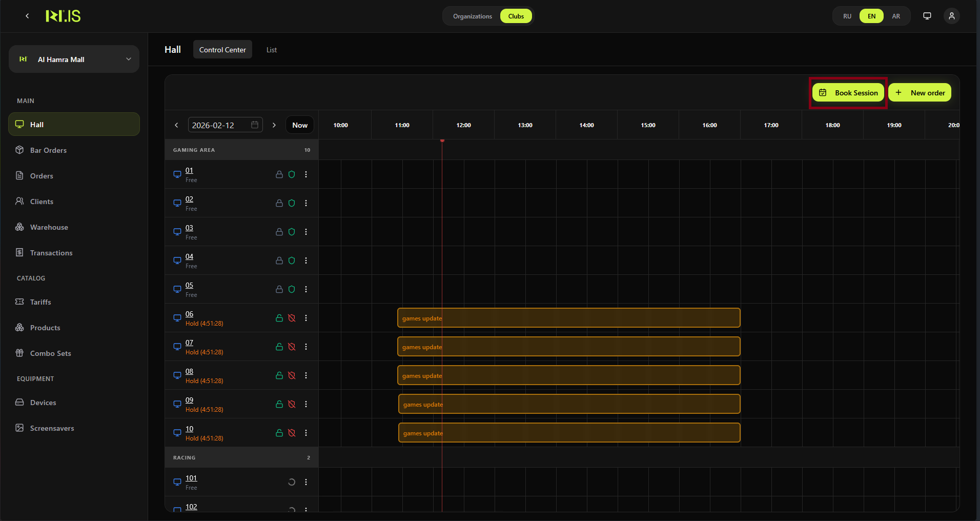Click the user profile icon
The width and height of the screenshot is (980, 521).
coord(951,16)
